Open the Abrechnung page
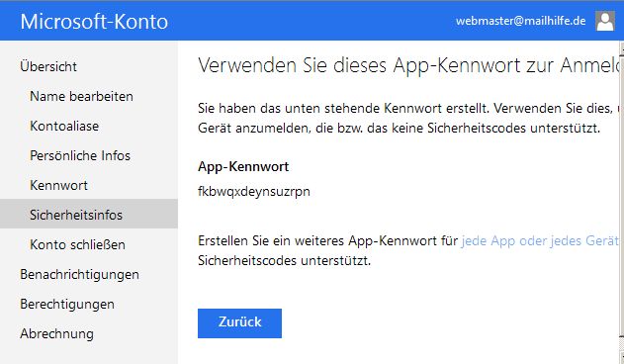This screenshot has height=364, width=624. pos(57,333)
